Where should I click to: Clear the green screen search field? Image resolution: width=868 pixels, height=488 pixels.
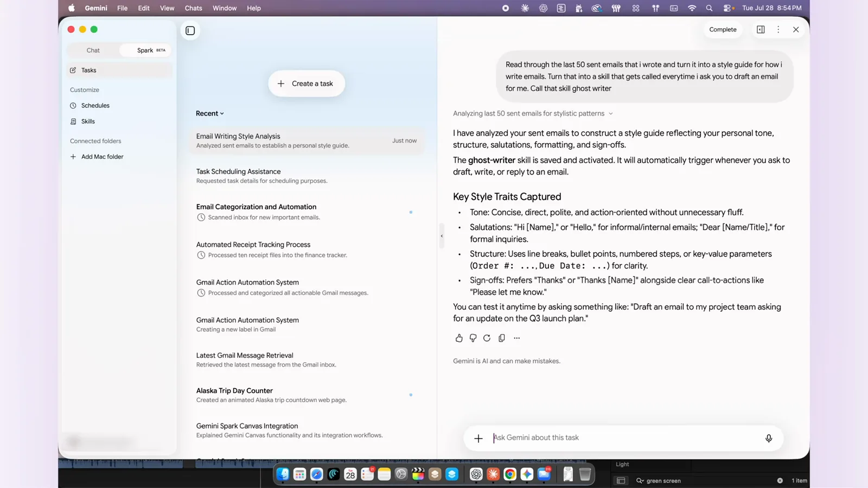[x=780, y=480]
